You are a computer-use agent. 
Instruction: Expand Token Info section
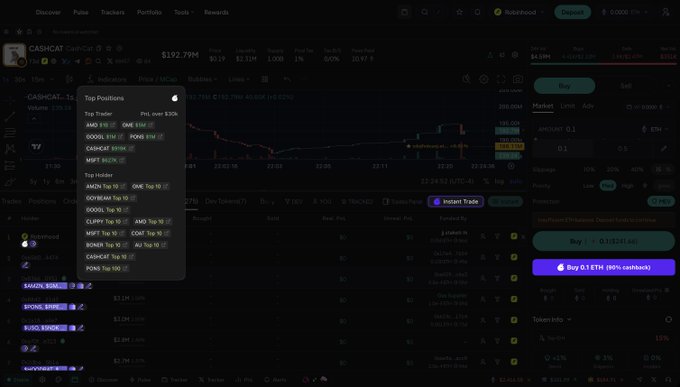coord(552,319)
